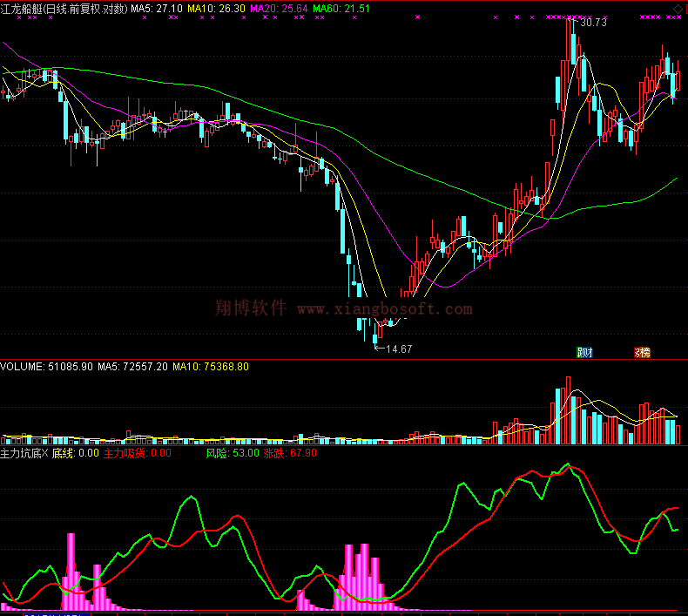The height and width of the screenshot is (616, 688).
Task: Click the green 风险 indicator label
Action: click(x=233, y=453)
